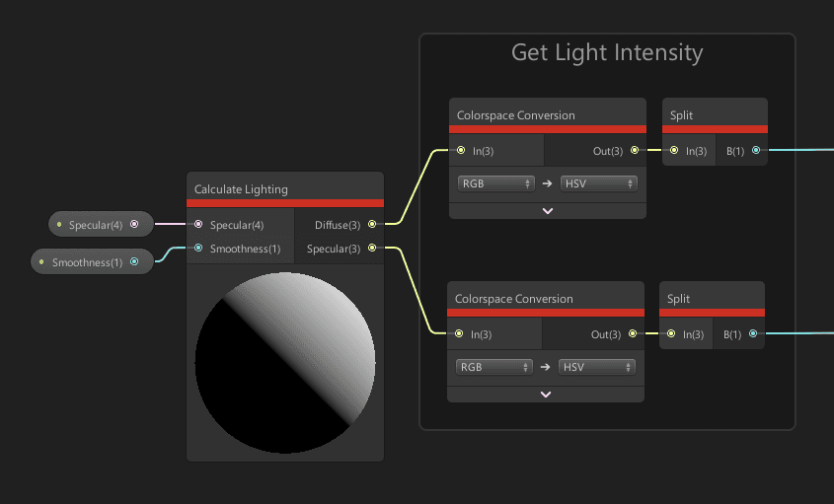Expand preview chevron on top Colorspace Conversion
The width and height of the screenshot is (834, 504).
pos(548,210)
